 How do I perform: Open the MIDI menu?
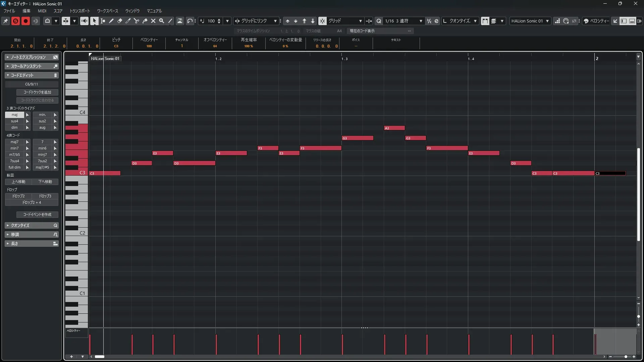(42, 11)
